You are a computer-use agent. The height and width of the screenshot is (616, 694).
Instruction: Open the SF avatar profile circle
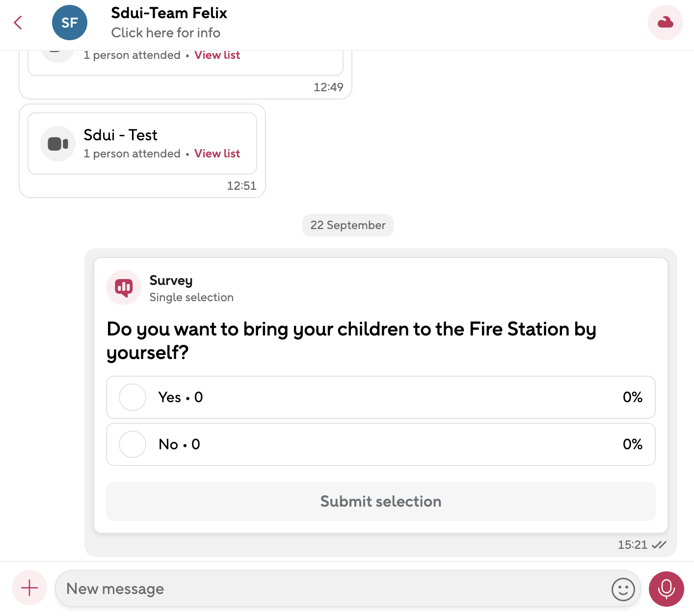70,23
